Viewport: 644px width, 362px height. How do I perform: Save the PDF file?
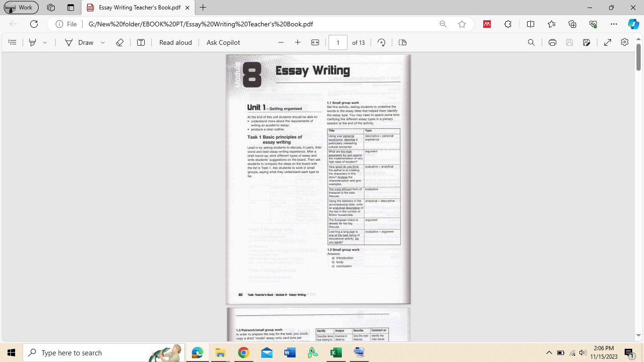(569, 42)
